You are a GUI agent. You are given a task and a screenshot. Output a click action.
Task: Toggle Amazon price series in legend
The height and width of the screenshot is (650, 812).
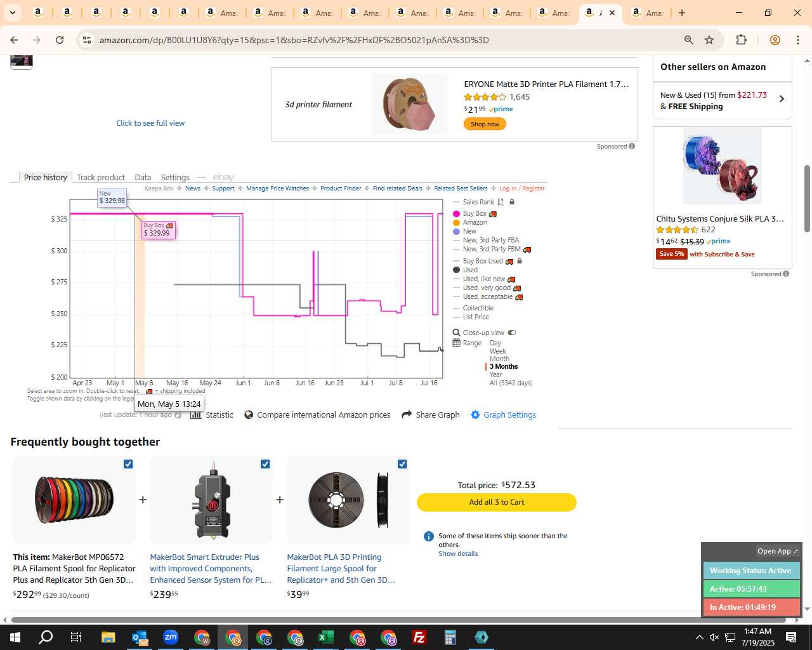[470, 223]
